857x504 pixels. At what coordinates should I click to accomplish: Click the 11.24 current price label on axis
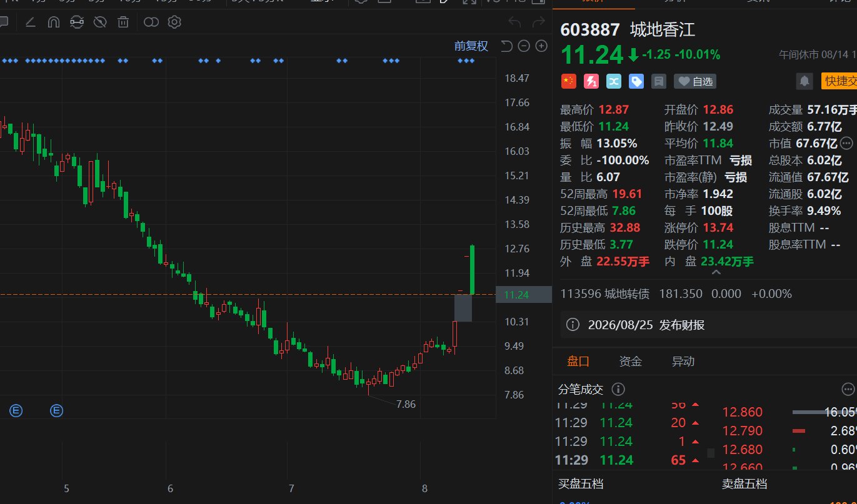[524, 295]
